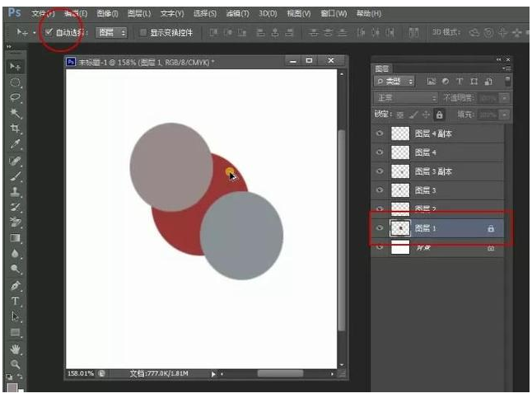
Task: Hide layer 图层 3 副本 via eye icon
Action: tap(380, 171)
